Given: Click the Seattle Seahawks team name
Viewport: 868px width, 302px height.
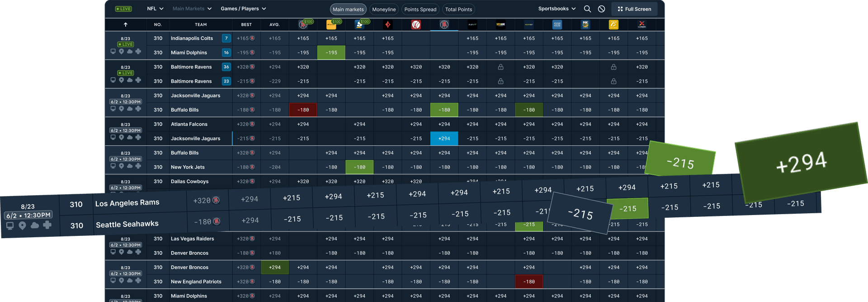Looking at the screenshot, I should (127, 224).
